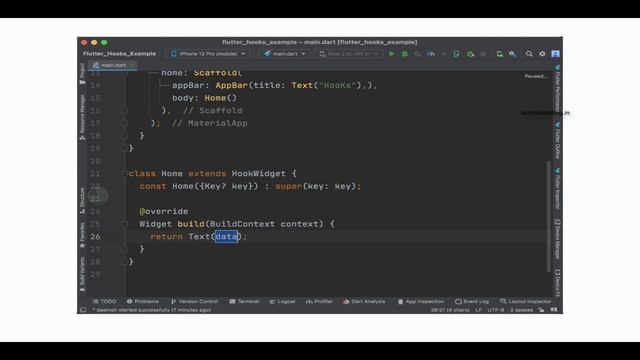Toggle the fold marker at line 27
The width and height of the screenshot is (640, 360).
124,249
